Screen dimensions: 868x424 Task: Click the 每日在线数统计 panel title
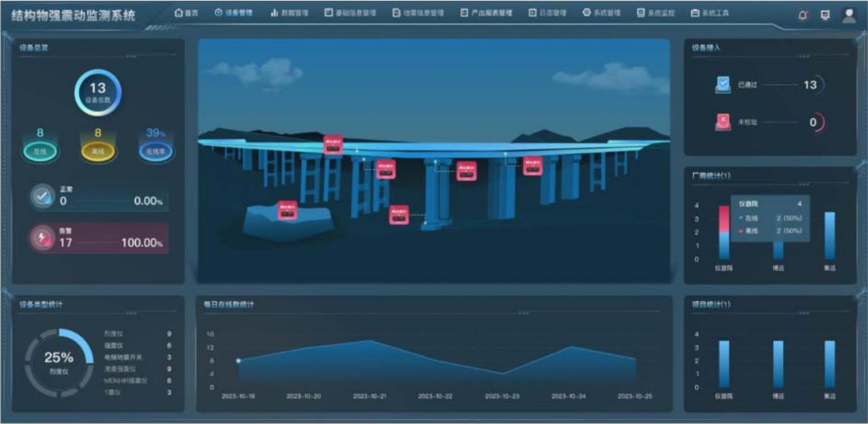pyautogui.click(x=229, y=304)
